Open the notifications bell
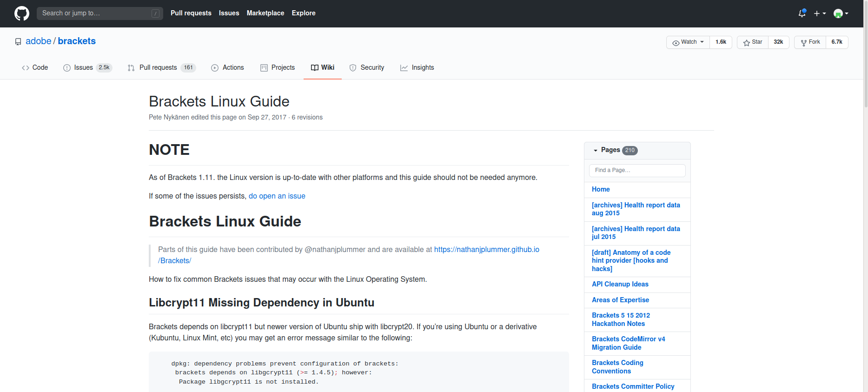The height and width of the screenshot is (392, 868). point(802,13)
